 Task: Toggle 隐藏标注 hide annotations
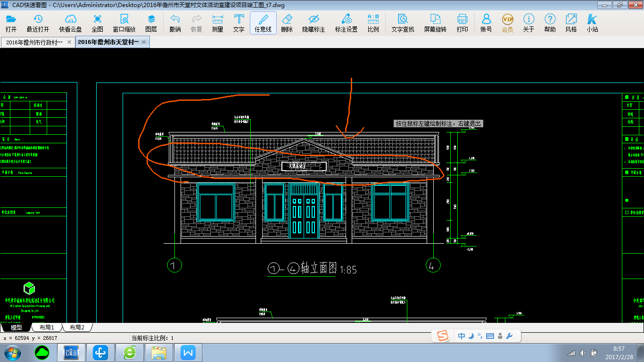pyautogui.click(x=314, y=23)
